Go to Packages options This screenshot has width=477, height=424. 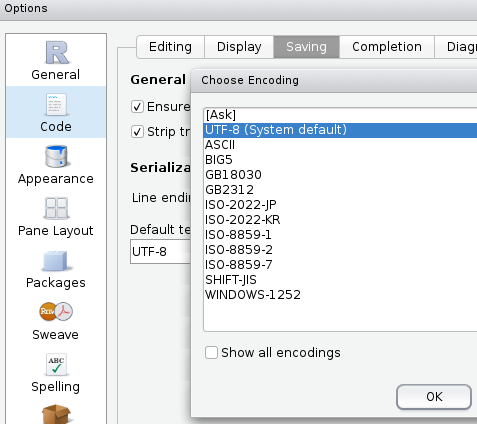pyautogui.click(x=56, y=268)
